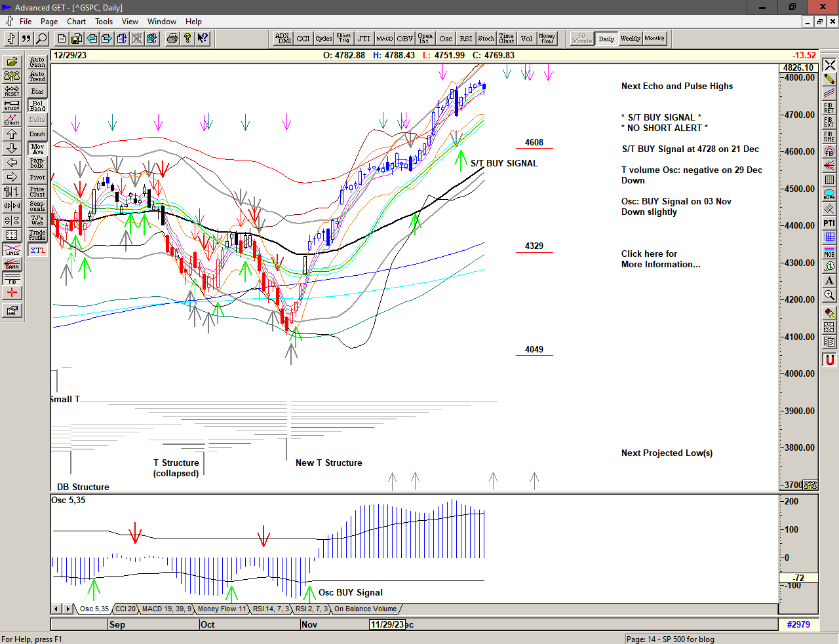Click the MACD indicator button
Image resolution: width=839 pixels, height=644 pixels.
point(385,39)
